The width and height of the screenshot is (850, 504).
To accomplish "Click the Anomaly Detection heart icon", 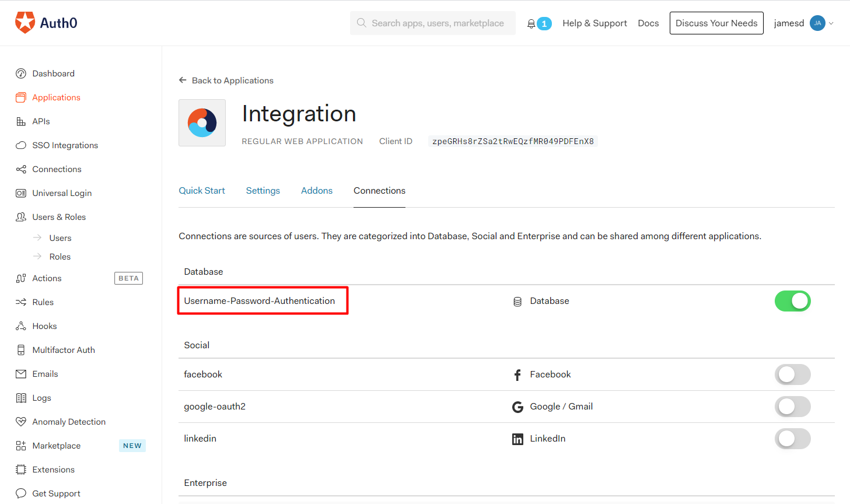I will click(x=21, y=422).
